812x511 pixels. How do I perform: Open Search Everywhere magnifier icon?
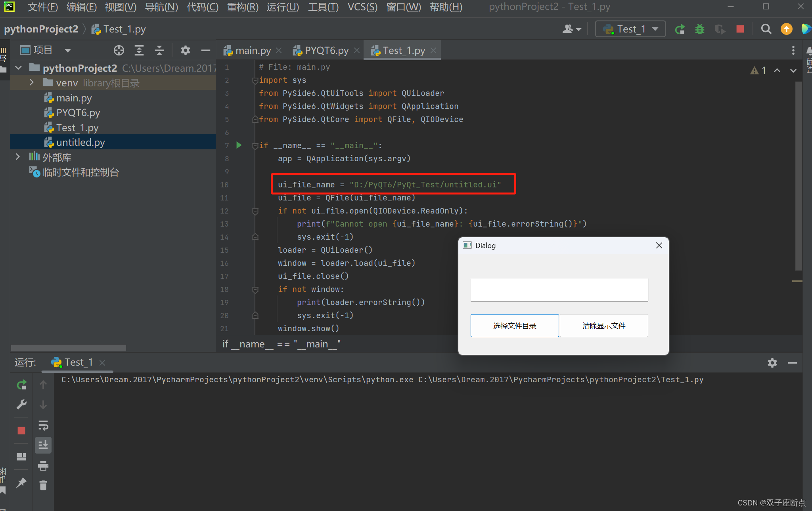(766, 29)
